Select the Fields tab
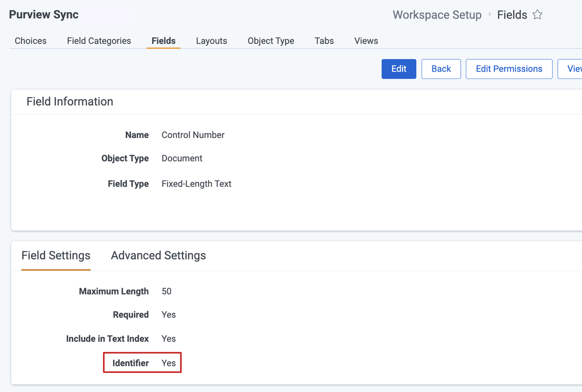The image size is (582, 392). (163, 41)
